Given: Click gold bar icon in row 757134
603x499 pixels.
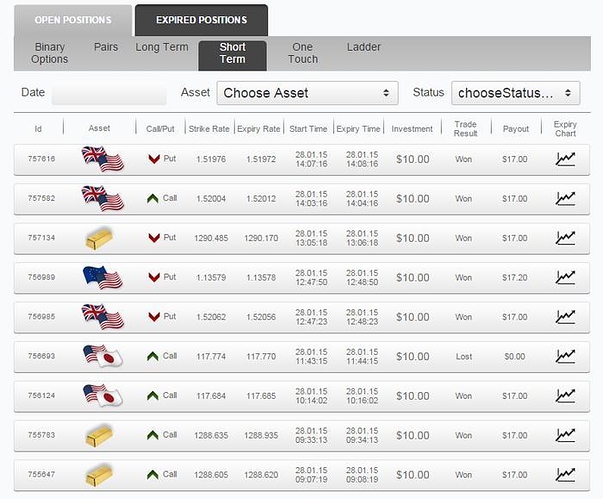Looking at the screenshot, I should tap(99, 238).
